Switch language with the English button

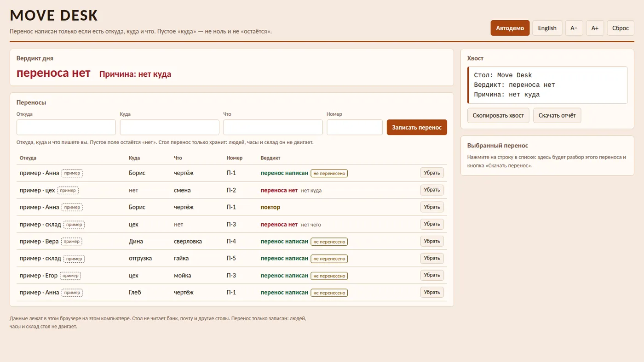tap(547, 28)
